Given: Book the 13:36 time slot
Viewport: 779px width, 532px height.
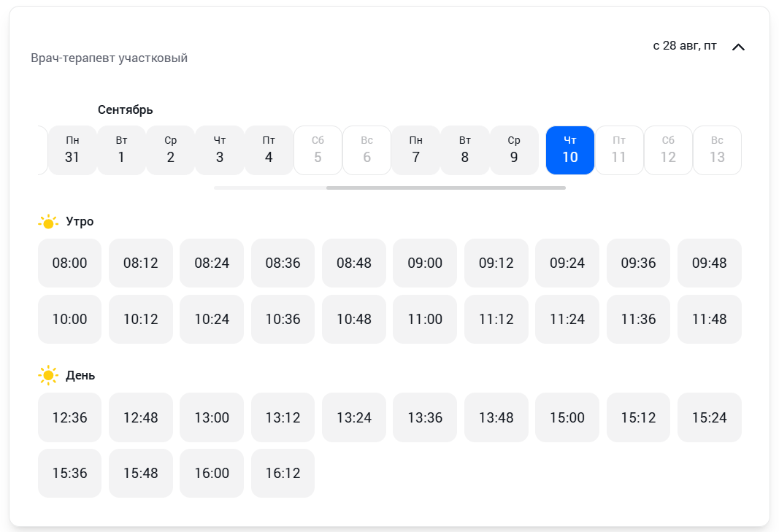Looking at the screenshot, I should pos(425,417).
